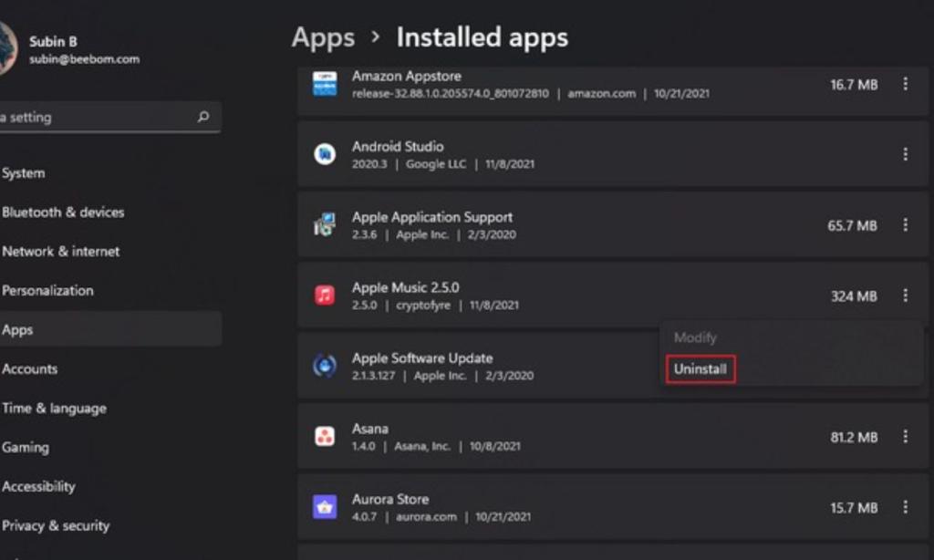Screen dimensions: 934x560
Task: Select Uninstall in the context menu
Action: (700, 368)
